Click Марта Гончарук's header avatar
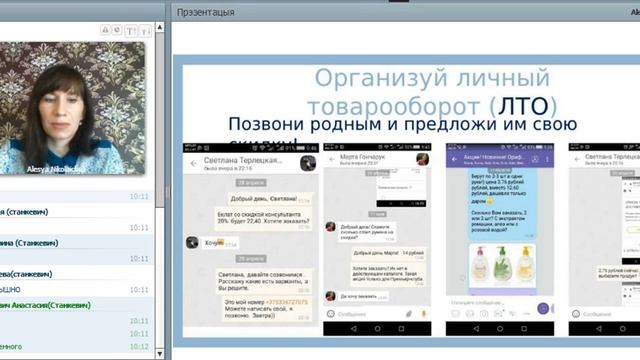The height and width of the screenshot is (360, 640). pos(422,159)
